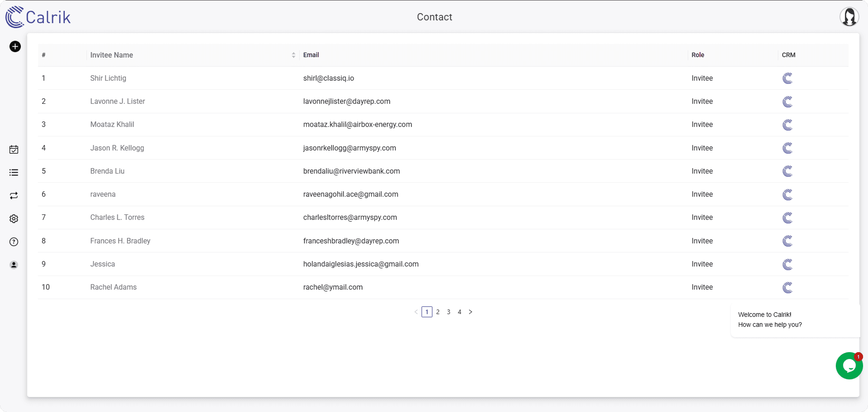Select page 3 in pagination
The width and height of the screenshot is (868, 412).
coord(449,312)
